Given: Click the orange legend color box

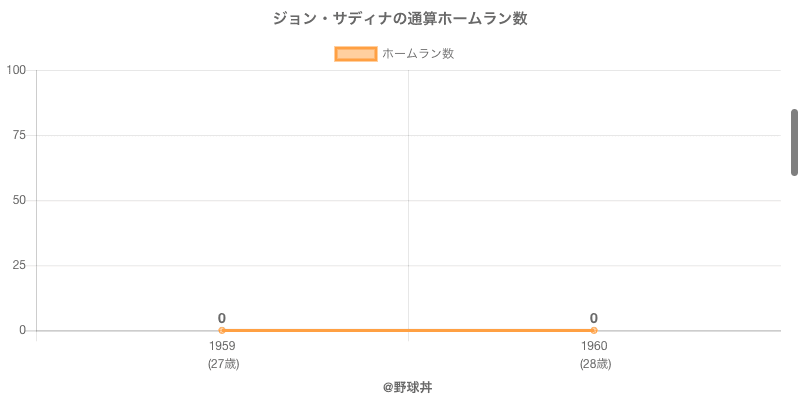Looking at the screenshot, I should (355, 54).
